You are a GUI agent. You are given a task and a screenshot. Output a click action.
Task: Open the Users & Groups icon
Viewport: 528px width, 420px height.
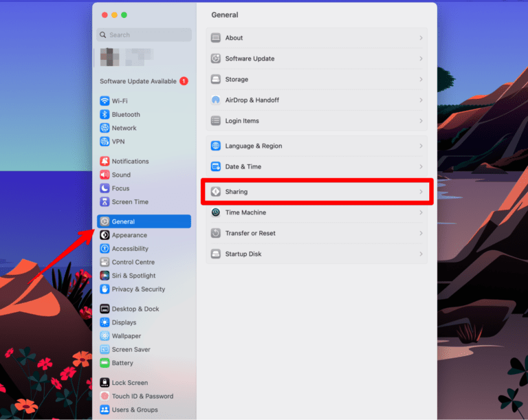104,410
